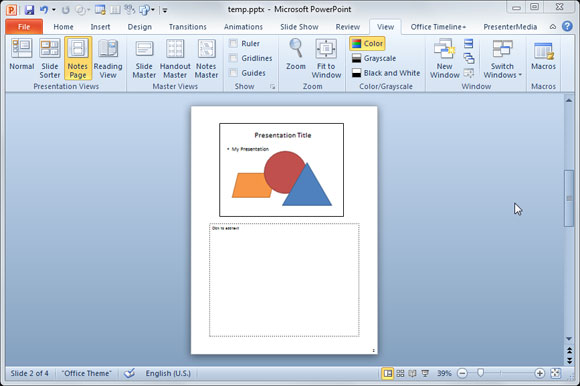This screenshot has width=580, height=386.
Task: Open Reading View
Action: point(108,58)
